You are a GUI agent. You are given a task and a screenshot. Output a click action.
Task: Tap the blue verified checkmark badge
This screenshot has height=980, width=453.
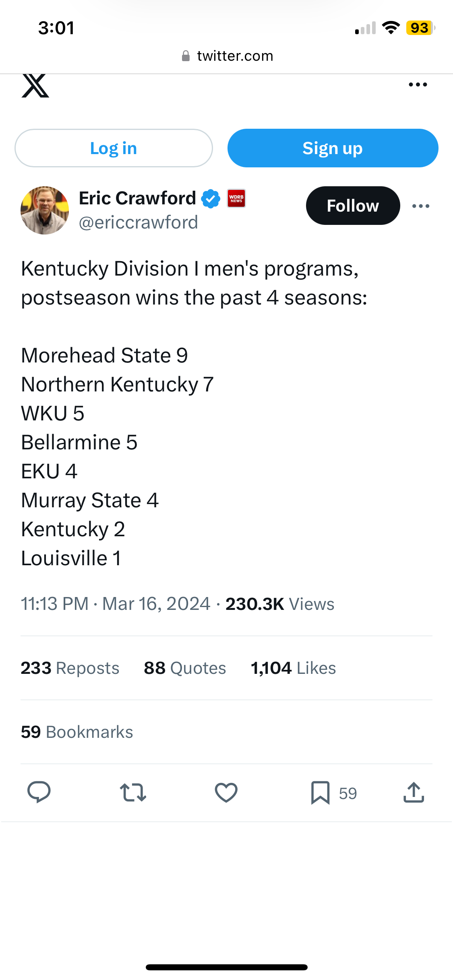point(211,199)
